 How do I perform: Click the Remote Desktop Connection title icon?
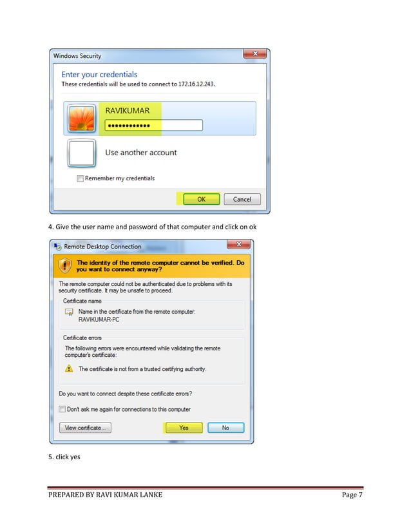click(x=57, y=247)
